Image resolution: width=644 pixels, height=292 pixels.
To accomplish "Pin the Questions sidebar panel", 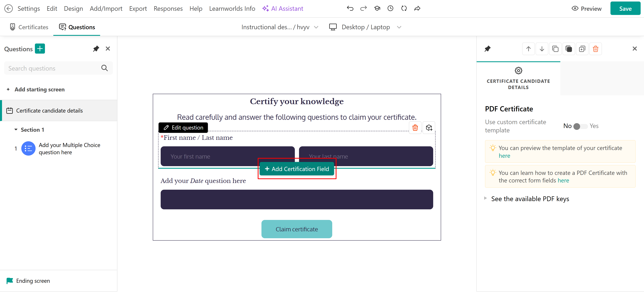I will [96, 49].
